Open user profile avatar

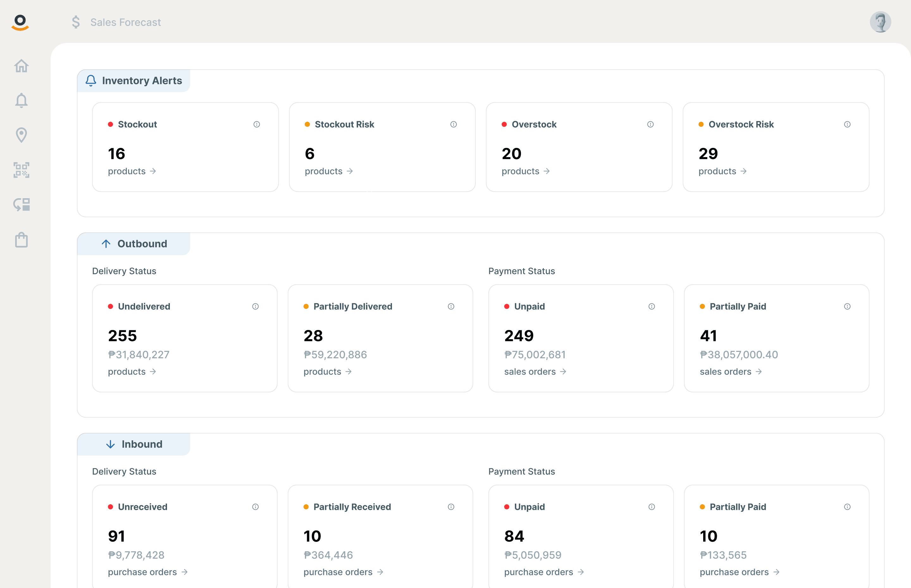880,22
